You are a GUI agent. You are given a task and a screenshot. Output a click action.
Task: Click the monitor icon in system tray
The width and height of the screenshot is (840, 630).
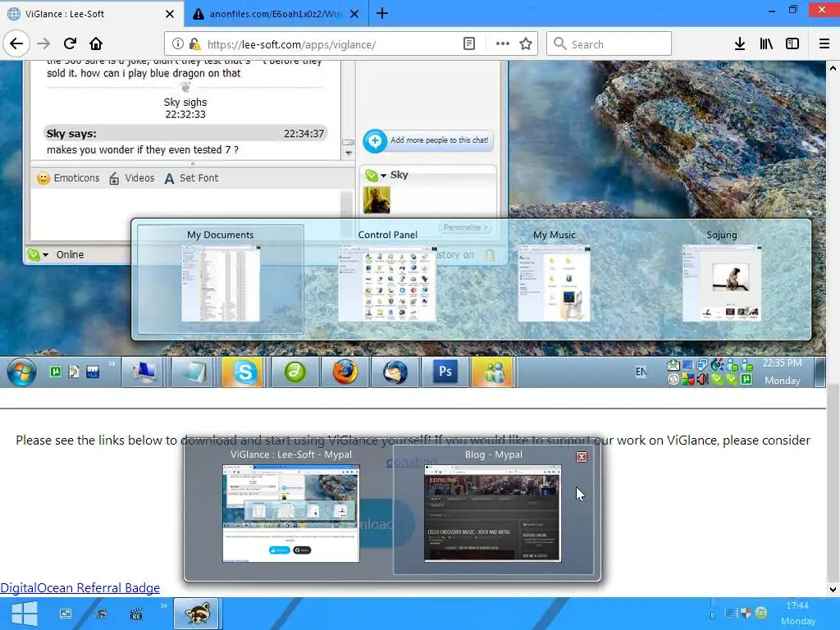click(x=731, y=612)
